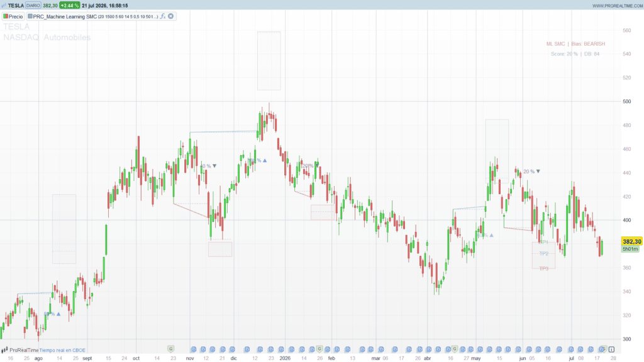The image size is (644, 362).
Task: Click the chart type icon beside TESLA
Action: (x=4, y=5)
